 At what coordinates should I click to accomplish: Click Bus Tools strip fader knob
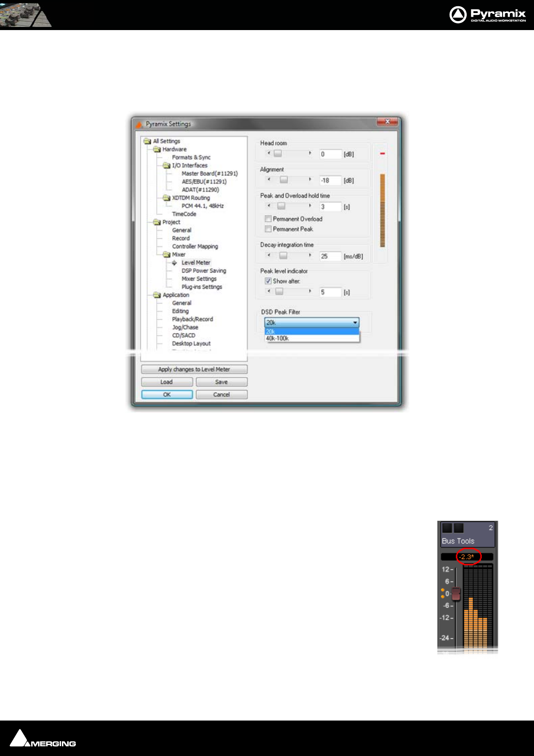point(456,593)
